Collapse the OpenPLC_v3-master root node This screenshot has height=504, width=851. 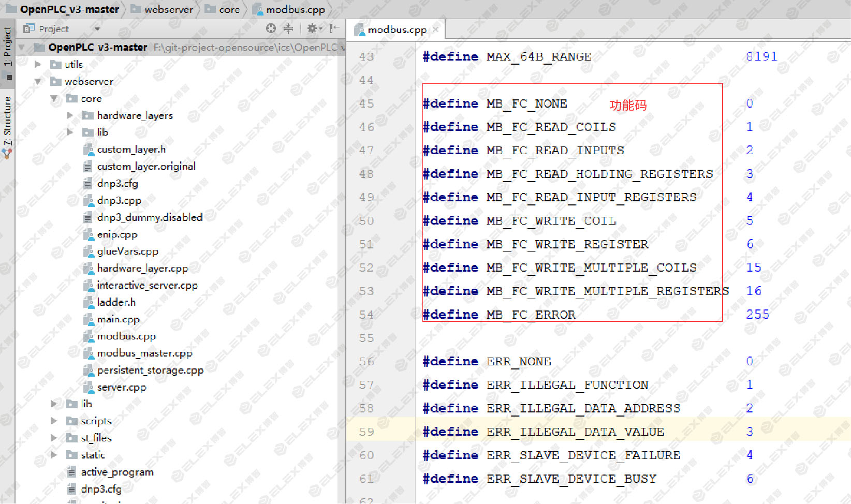point(22,47)
